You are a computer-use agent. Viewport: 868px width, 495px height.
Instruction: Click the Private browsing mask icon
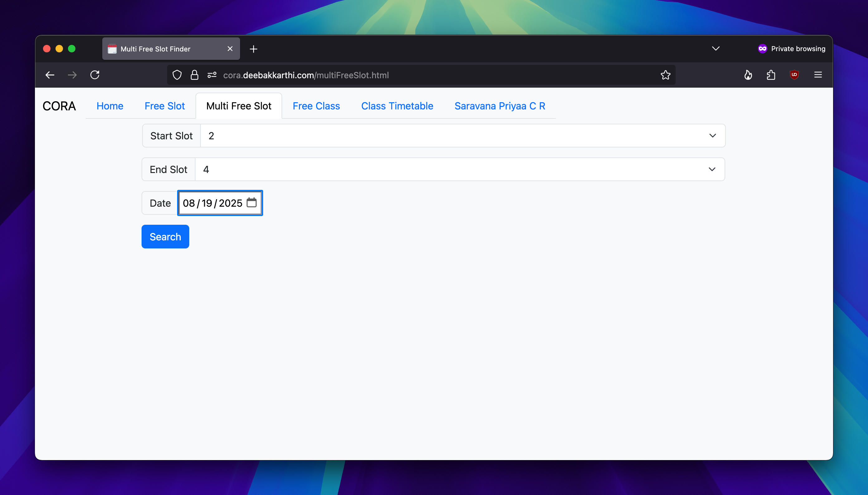point(762,49)
